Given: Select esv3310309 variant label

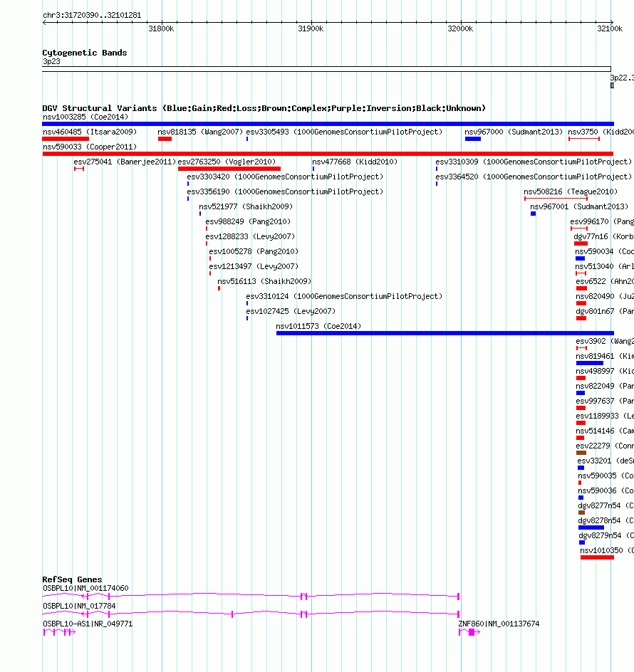Looking at the screenshot, I should coord(534,162).
